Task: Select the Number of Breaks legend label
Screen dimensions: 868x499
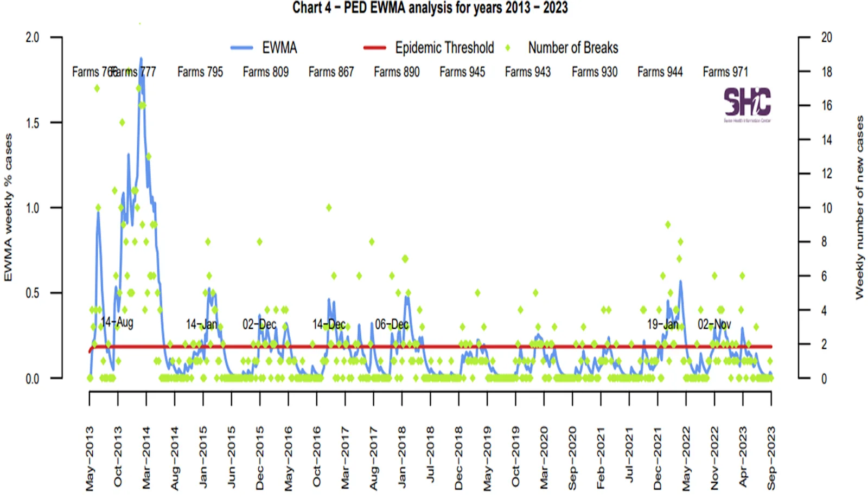Action: pyautogui.click(x=573, y=48)
